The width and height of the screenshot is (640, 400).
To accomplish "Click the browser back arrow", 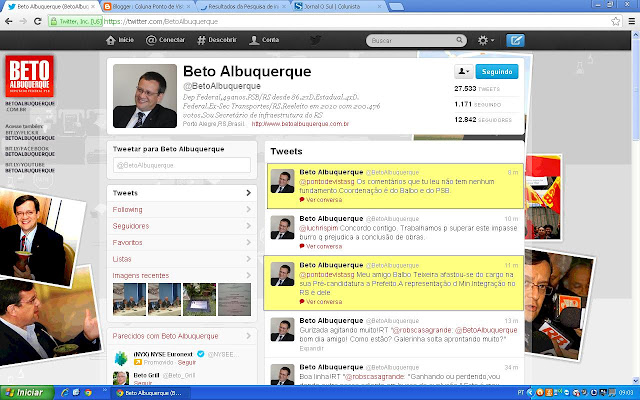I will coord(9,21).
